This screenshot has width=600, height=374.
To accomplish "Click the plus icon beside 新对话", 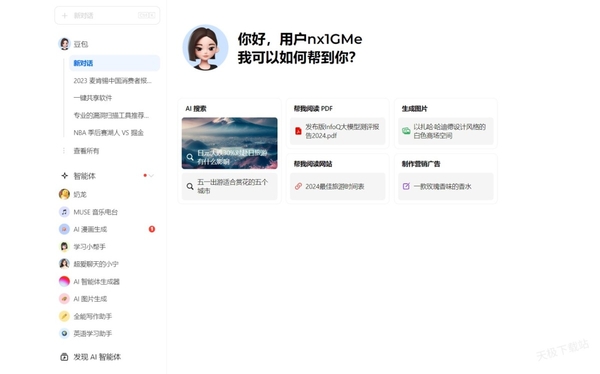I will pyautogui.click(x=65, y=16).
